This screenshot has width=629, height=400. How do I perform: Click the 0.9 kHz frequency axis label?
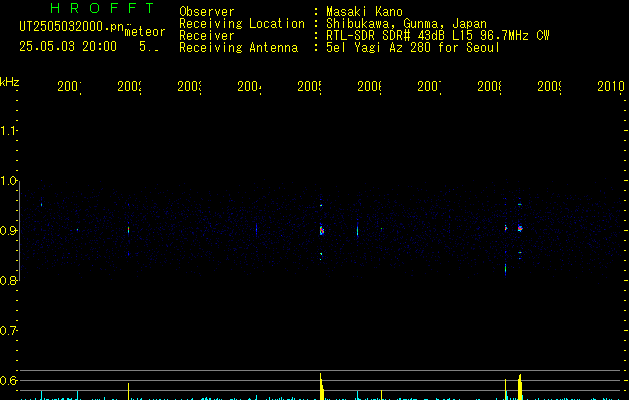(x=8, y=231)
